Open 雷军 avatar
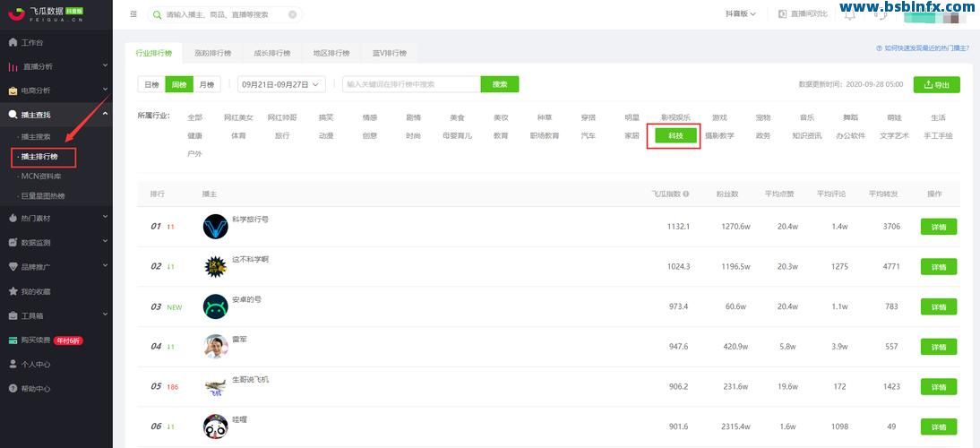 216,346
